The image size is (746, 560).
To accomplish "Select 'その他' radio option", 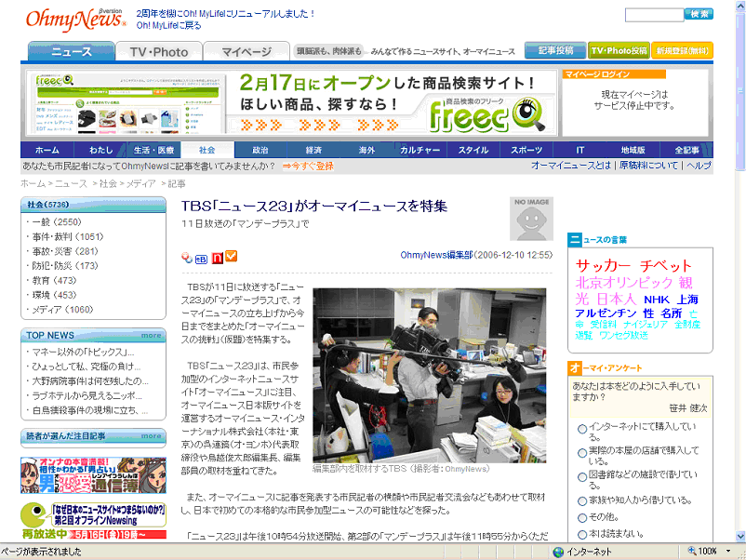I will [582, 517].
